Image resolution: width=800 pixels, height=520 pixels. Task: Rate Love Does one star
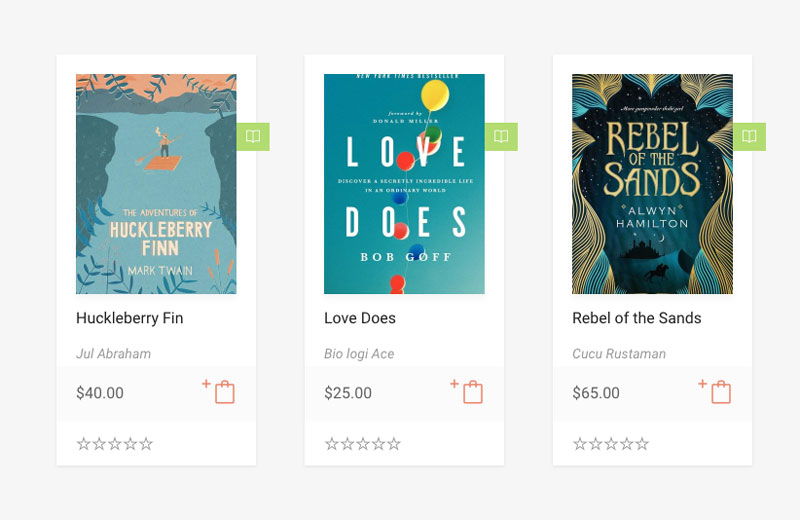(x=332, y=444)
